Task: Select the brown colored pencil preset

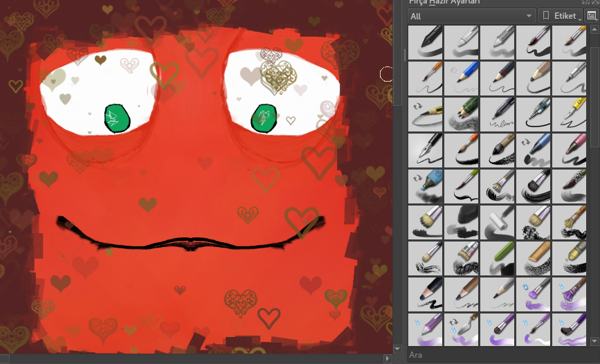Action: point(462,294)
